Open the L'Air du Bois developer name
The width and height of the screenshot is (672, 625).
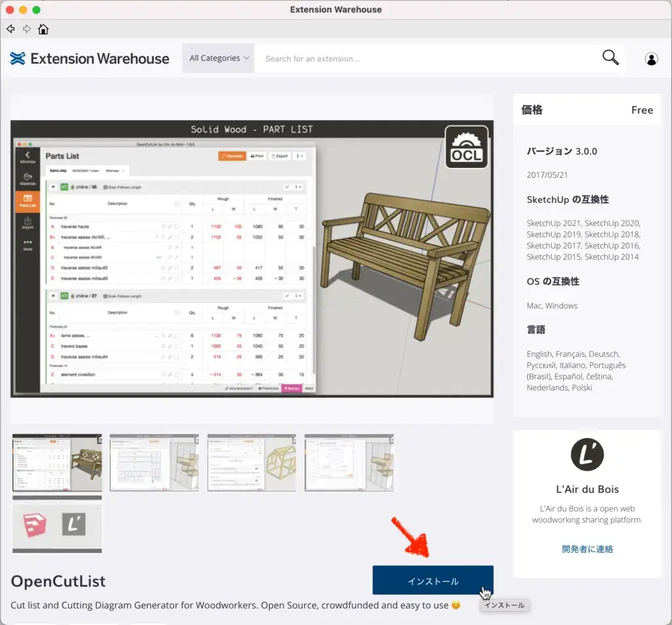[587, 489]
